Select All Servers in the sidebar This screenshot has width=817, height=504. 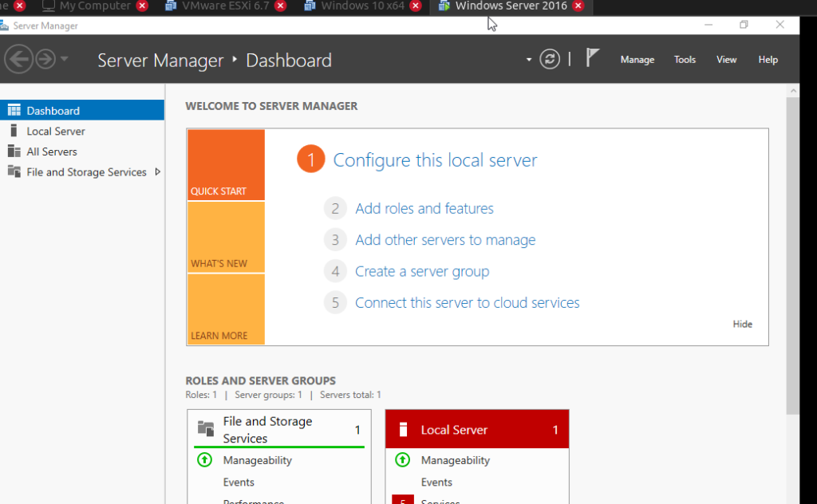(82, 152)
